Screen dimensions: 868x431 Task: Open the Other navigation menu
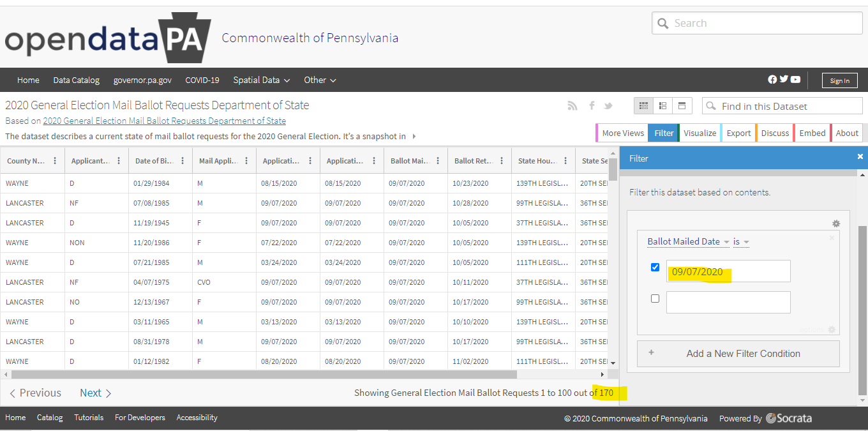(x=320, y=80)
